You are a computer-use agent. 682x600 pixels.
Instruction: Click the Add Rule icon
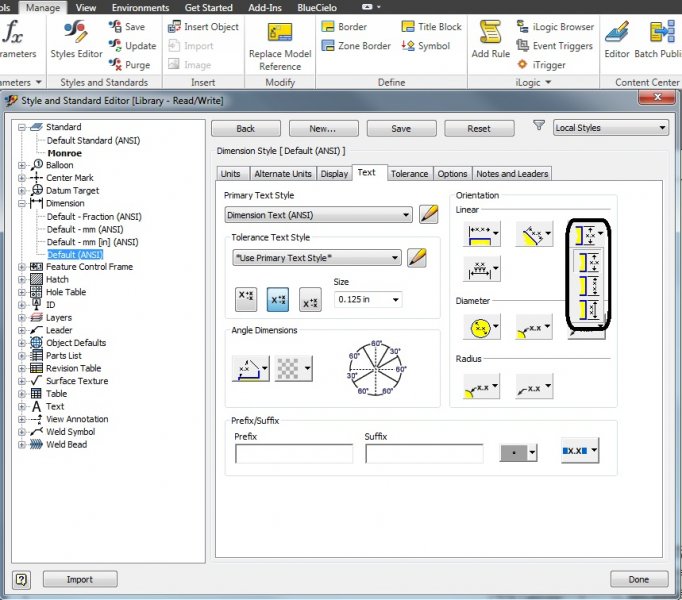click(490, 36)
